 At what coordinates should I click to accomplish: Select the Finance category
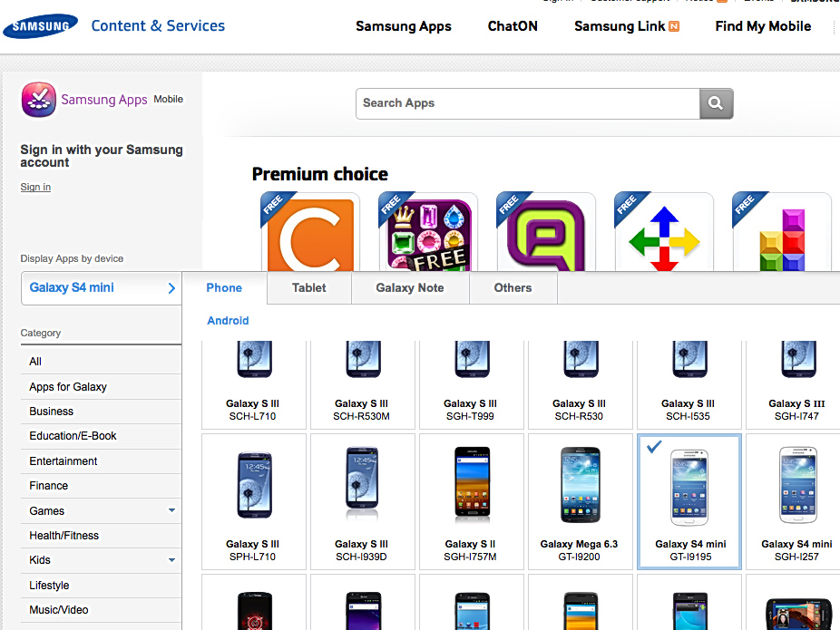click(x=102, y=486)
